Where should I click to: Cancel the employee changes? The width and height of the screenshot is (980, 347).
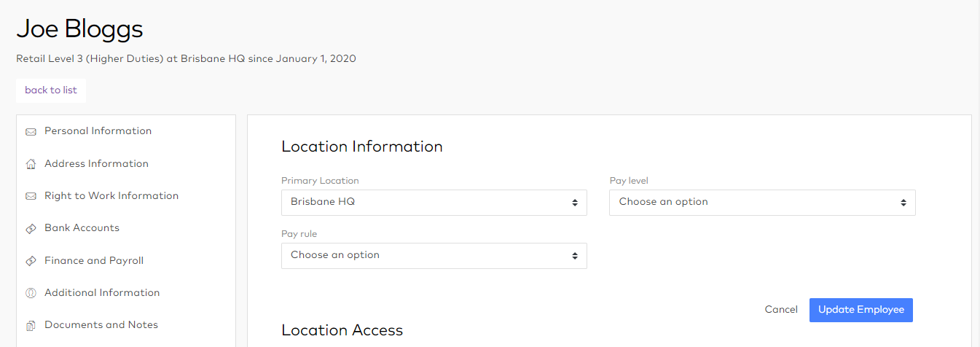(781, 310)
